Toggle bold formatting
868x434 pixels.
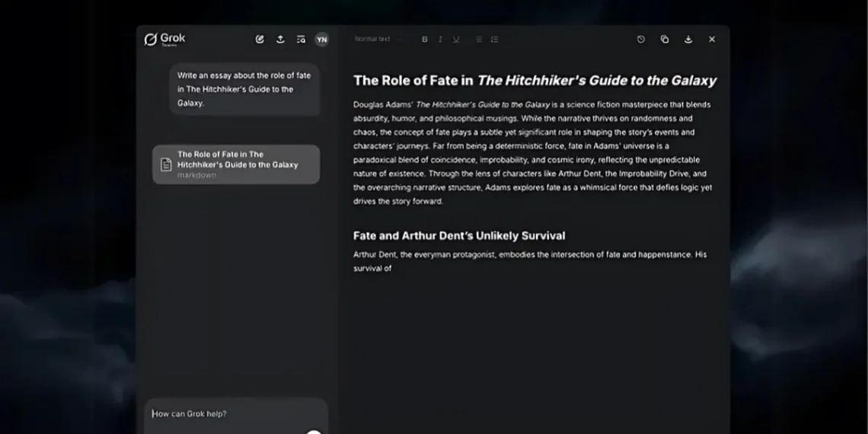click(x=425, y=40)
